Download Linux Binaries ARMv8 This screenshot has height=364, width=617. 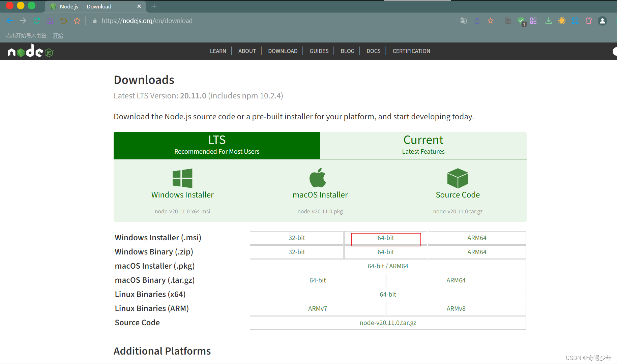(x=456, y=309)
